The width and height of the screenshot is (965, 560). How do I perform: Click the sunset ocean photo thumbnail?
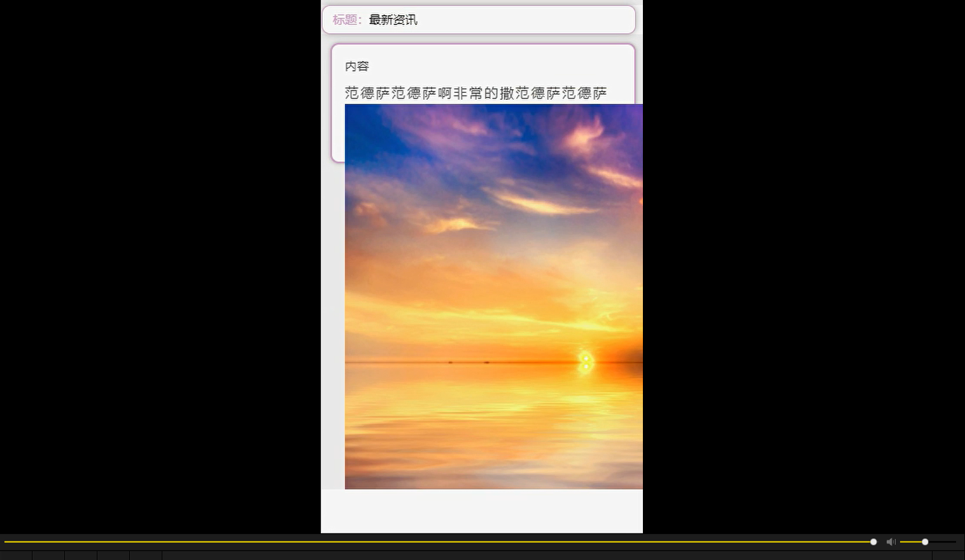point(493,296)
